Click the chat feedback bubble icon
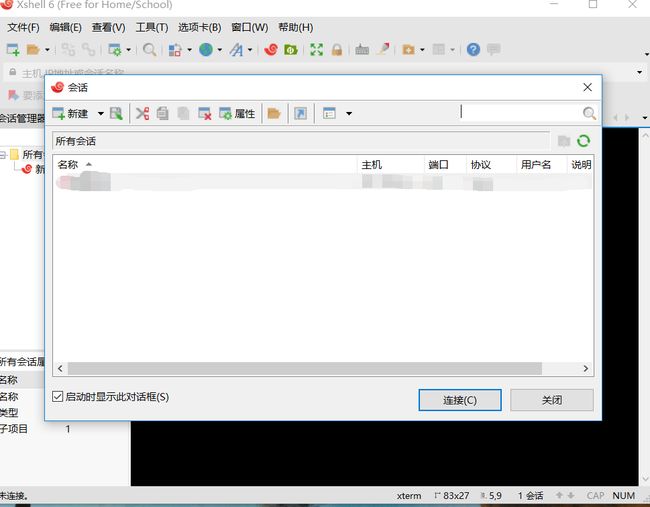Screen dimensions: 650x507 494,50
